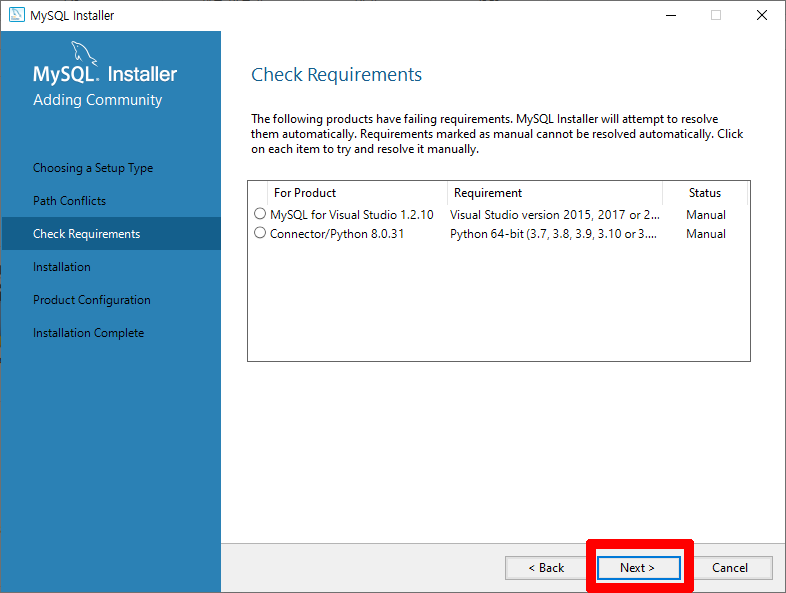Go to the Path Conflicts step
Viewport: 786px width, 593px height.
point(70,201)
